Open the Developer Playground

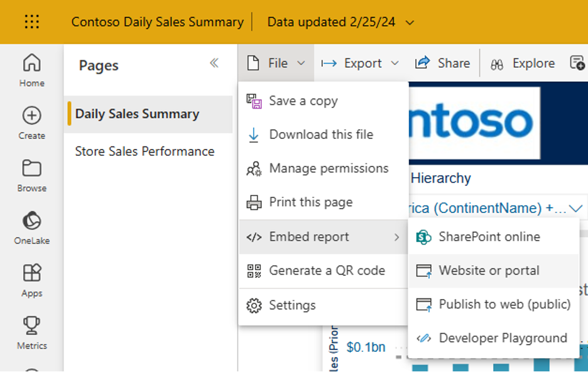coord(494,338)
